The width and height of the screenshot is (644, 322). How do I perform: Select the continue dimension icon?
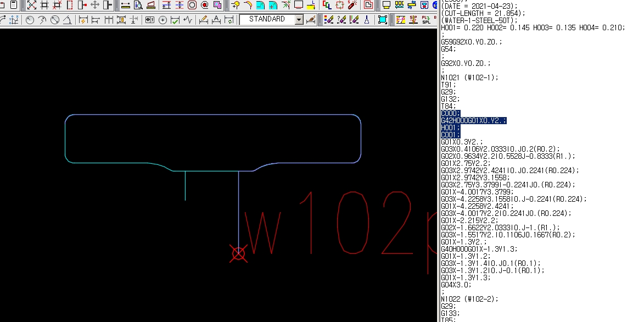click(108, 20)
